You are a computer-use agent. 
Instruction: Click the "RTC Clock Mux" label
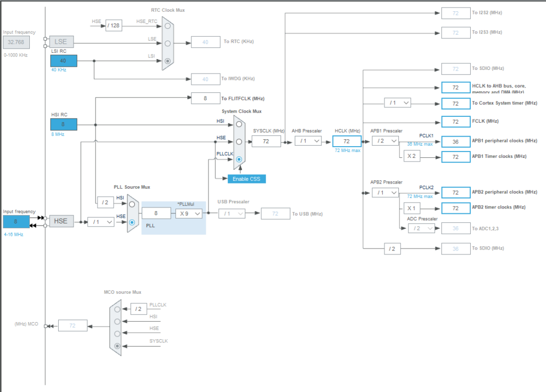(168, 10)
